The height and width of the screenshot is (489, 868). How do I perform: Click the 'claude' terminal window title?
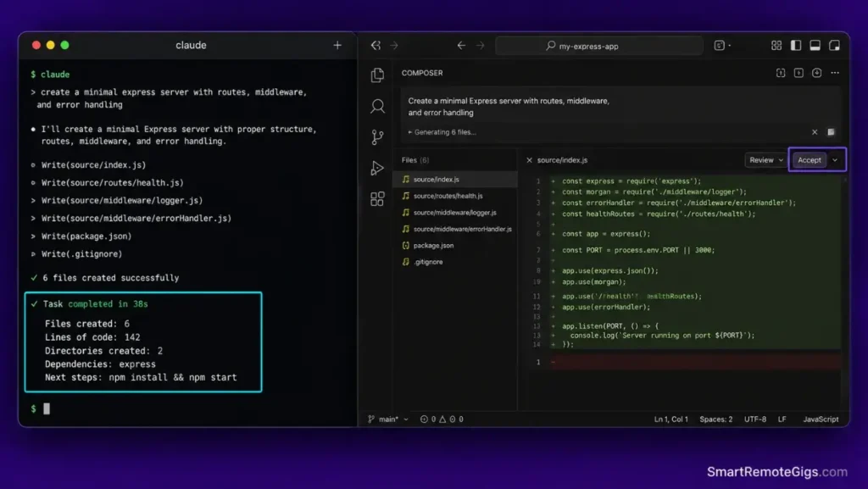(191, 46)
